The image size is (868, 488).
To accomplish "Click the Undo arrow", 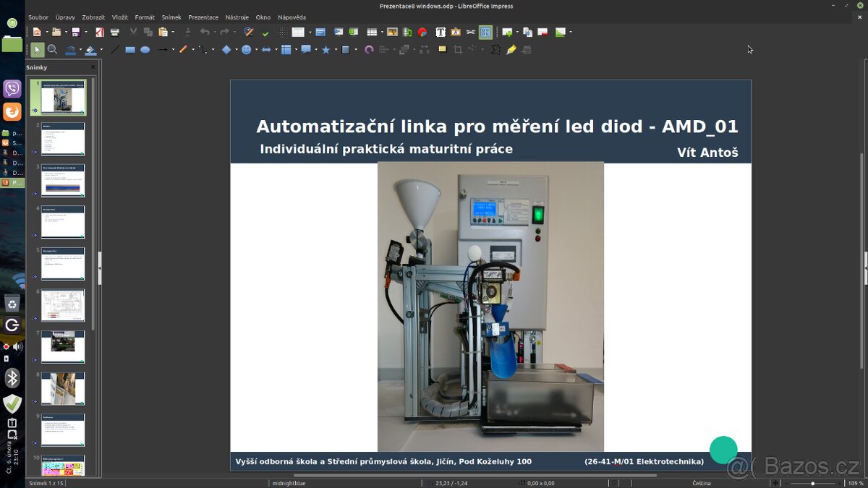I will tap(205, 32).
